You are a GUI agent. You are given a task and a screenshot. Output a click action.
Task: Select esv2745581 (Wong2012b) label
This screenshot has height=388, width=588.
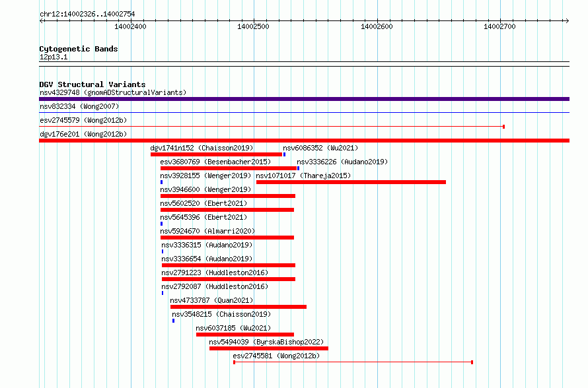276,356
